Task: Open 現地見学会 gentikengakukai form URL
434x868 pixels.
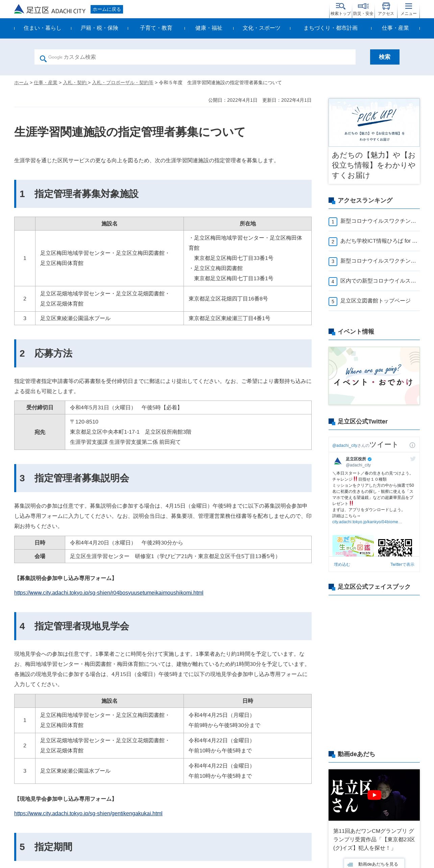Action: tap(88, 813)
